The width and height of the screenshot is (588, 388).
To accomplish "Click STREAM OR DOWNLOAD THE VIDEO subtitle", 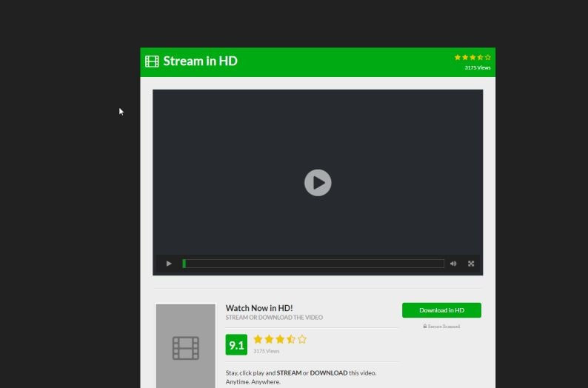I will [x=274, y=318].
